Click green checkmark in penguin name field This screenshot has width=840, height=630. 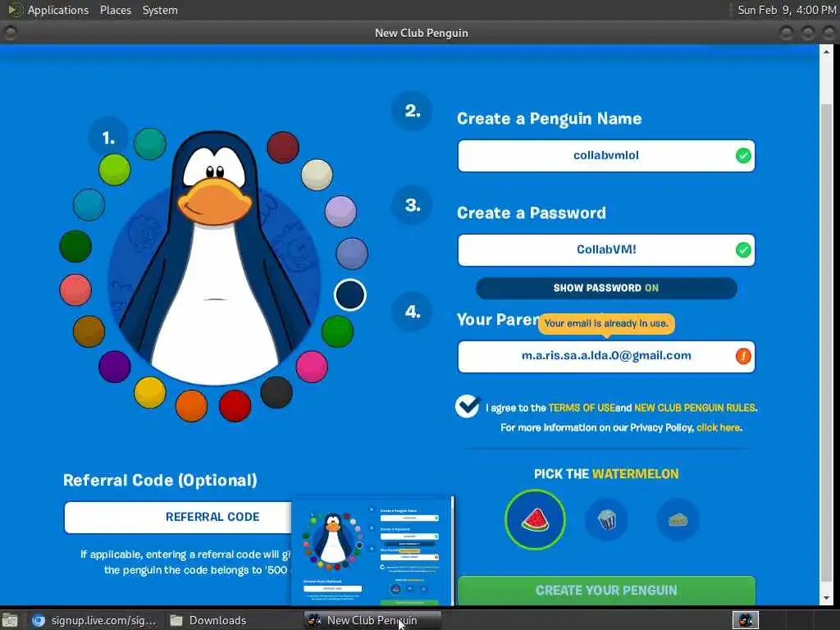tap(743, 156)
